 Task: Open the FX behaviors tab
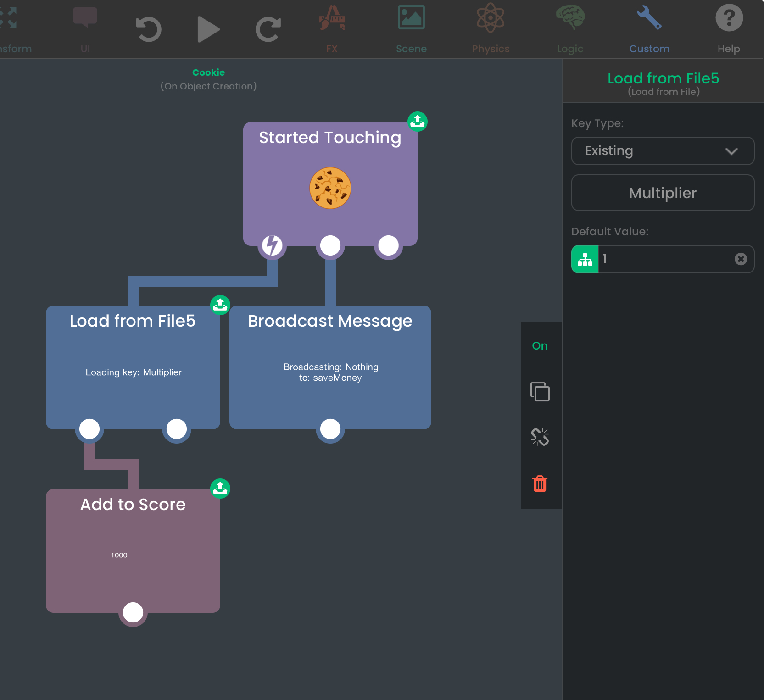[x=332, y=29]
